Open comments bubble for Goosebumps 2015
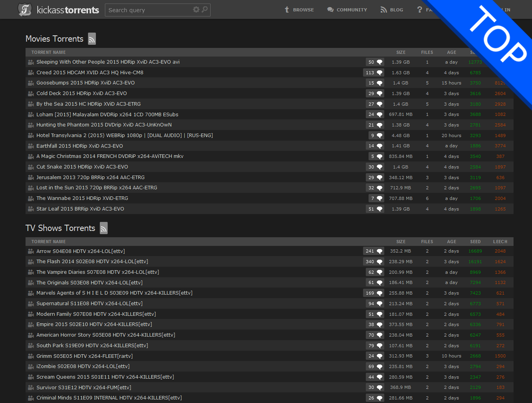Viewport: 532px width, 403px height. click(375, 83)
